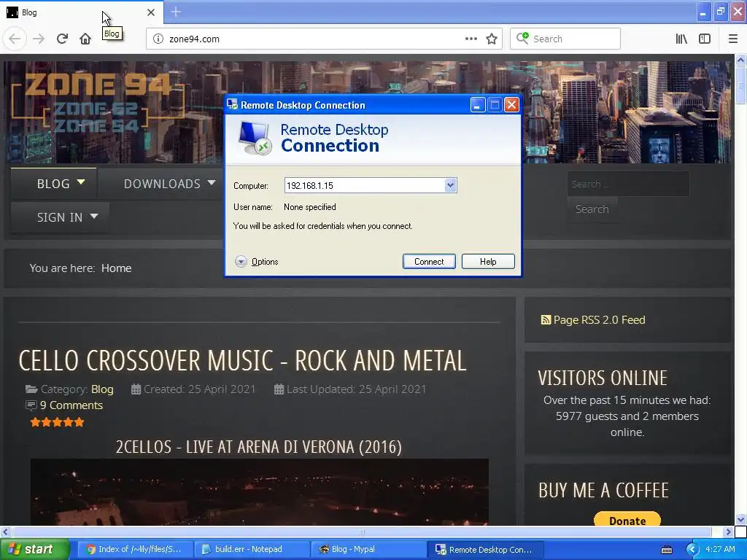Follow the Home breadcrumb link
This screenshot has width=747, height=560.
(116, 268)
